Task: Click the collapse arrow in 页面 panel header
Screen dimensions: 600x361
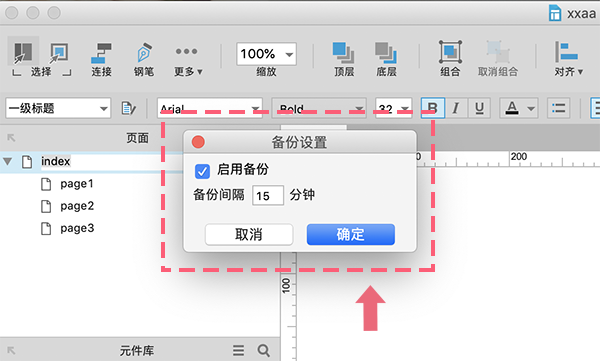Action: coord(11,137)
